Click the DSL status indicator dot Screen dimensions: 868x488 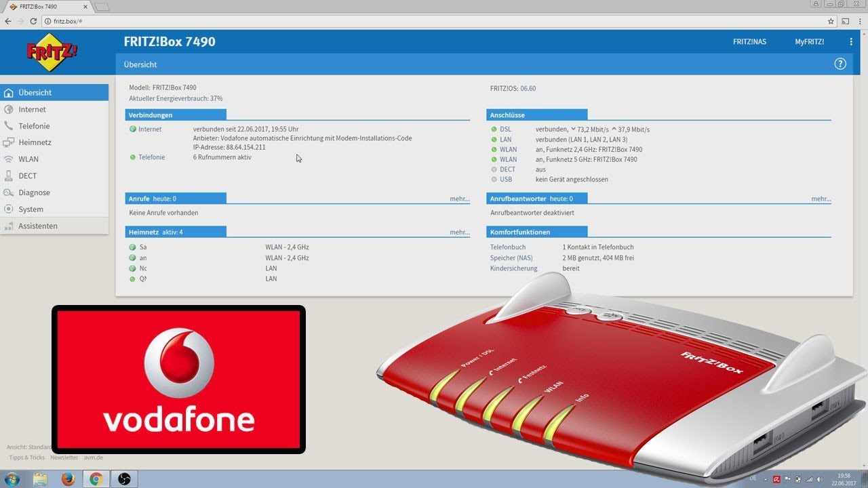tap(492, 129)
